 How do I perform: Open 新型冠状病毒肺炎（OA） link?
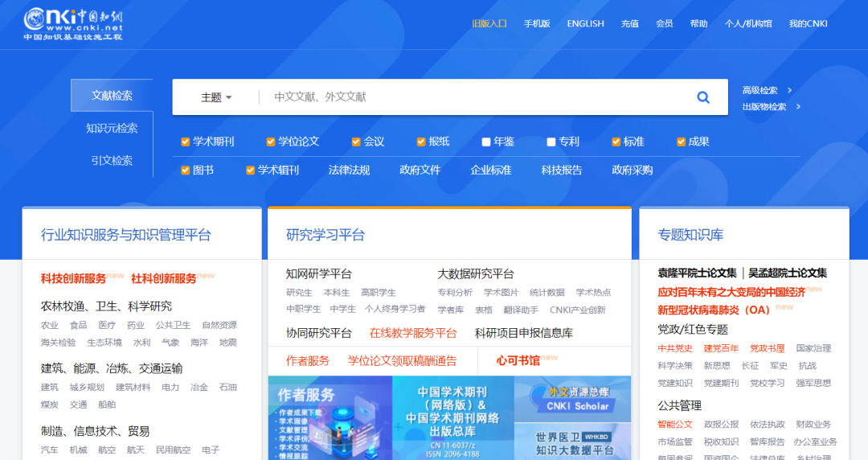click(714, 310)
